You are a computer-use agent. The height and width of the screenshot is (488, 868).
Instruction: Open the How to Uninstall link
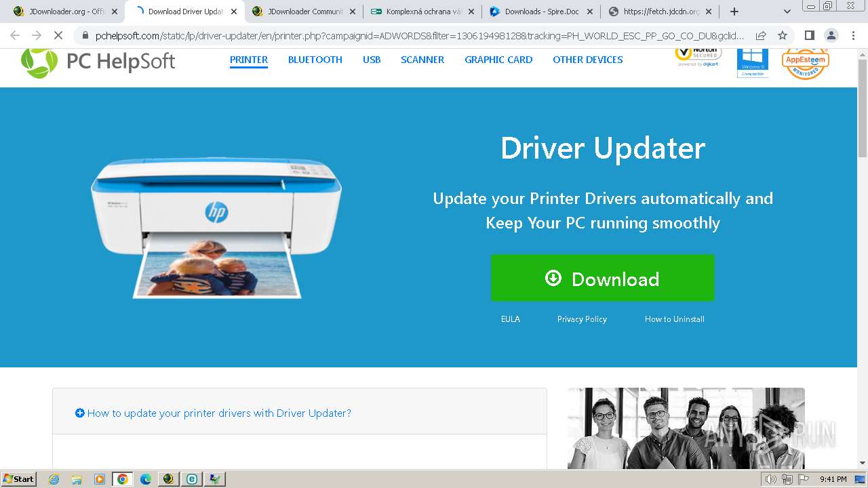point(675,319)
